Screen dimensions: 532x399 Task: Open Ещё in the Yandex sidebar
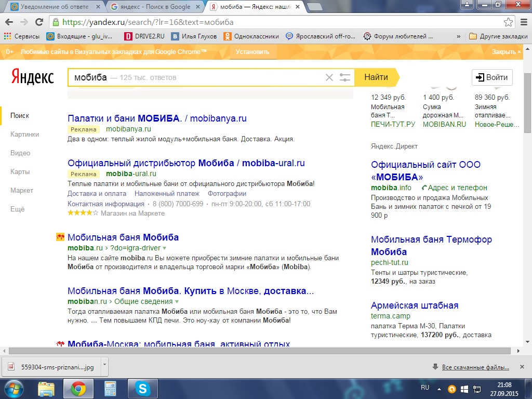(17, 209)
